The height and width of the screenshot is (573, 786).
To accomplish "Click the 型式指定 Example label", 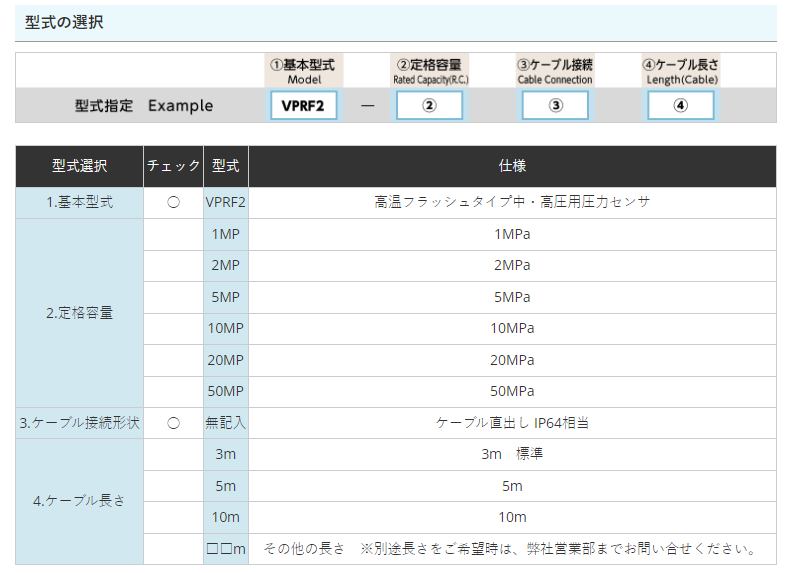I will click(x=144, y=106).
